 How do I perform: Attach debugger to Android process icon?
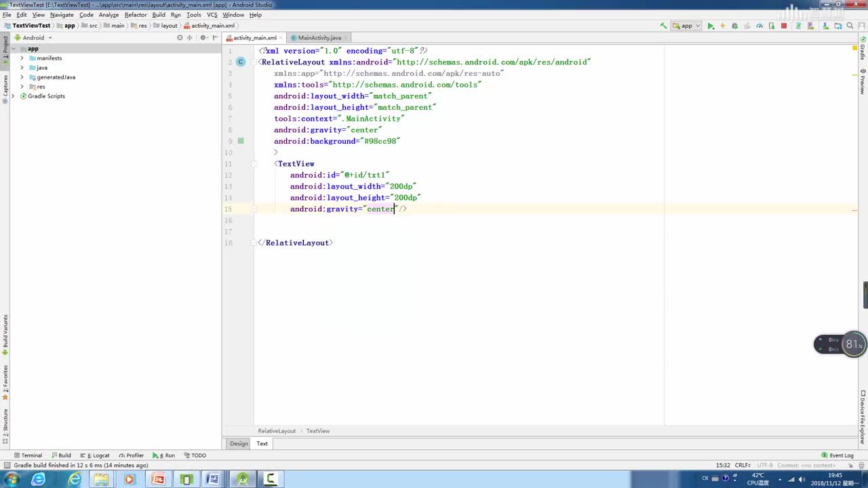coord(772,26)
